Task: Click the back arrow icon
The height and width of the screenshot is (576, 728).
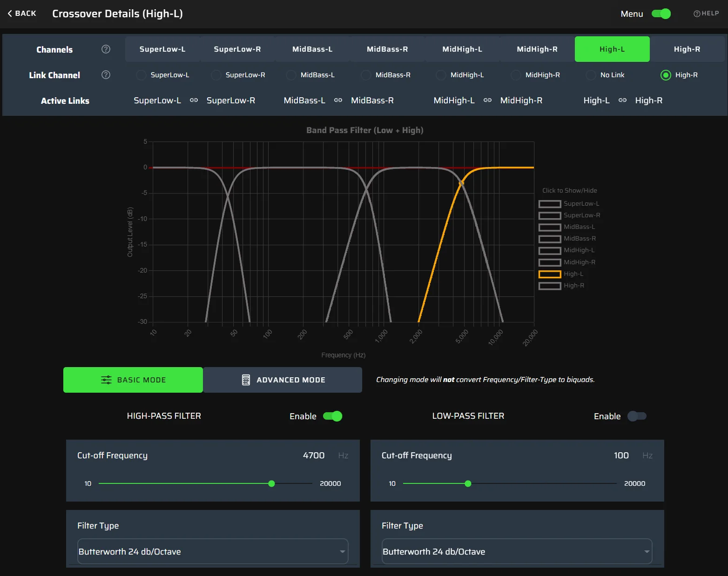Action: click(x=10, y=13)
